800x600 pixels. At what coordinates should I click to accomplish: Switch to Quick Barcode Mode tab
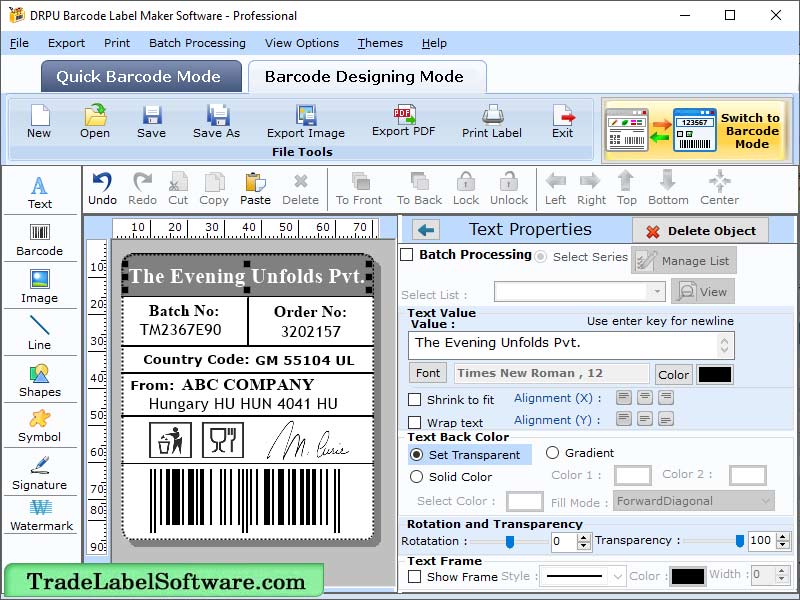click(140, 76)
